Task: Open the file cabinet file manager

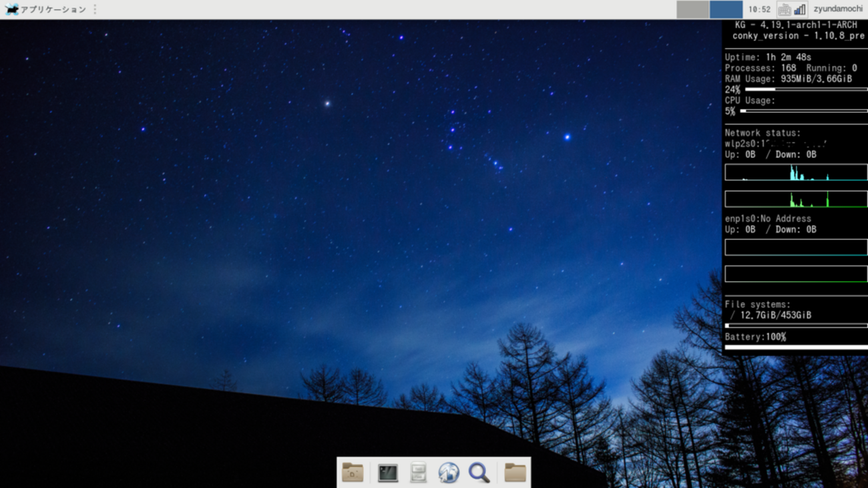Action: (418, 473)
